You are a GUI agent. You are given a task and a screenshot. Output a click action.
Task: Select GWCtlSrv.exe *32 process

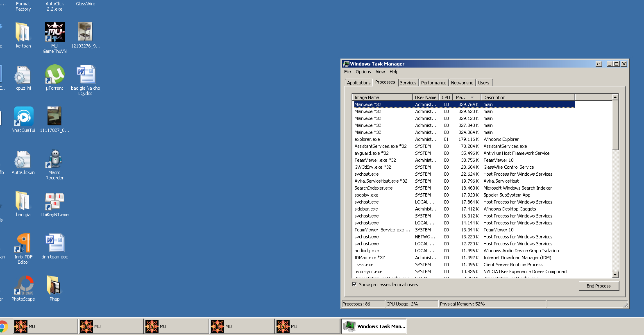coord(464,167)
